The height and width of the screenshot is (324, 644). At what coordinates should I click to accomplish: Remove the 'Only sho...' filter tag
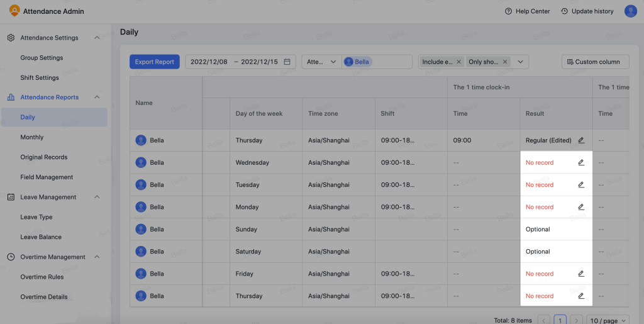point(504,62)
